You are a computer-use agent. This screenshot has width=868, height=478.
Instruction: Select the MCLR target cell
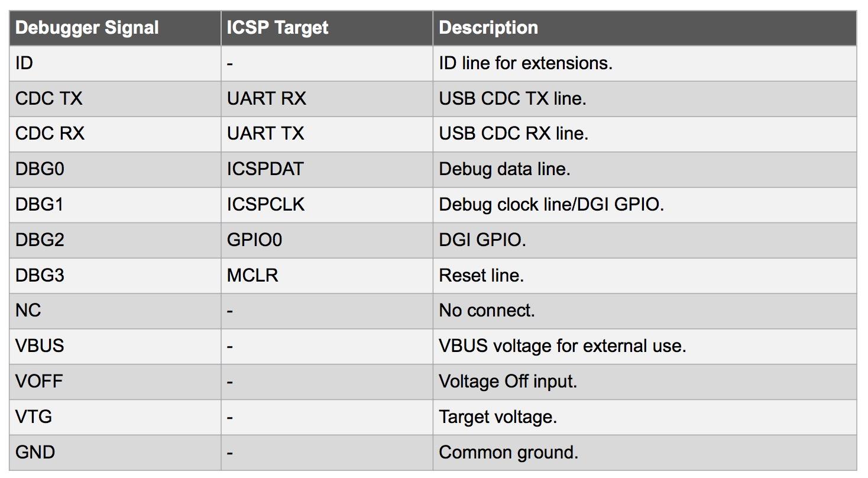click(252, 275)
